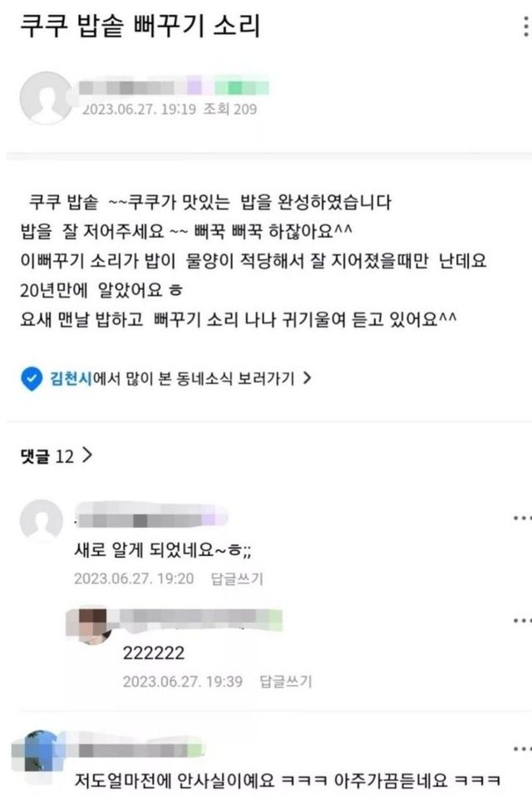Open the blurred post author nickname
The height and width of the screenshot is (812, 532).
pos(174,87)
